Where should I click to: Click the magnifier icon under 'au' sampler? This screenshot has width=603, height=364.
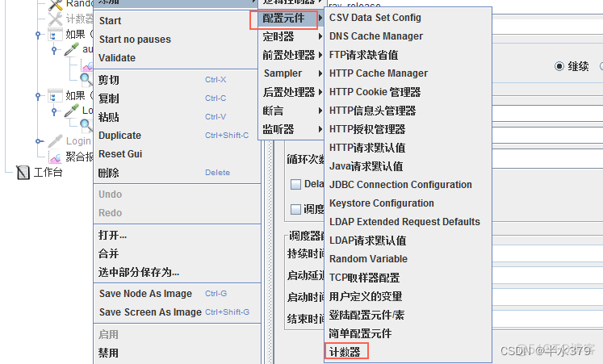86,80
